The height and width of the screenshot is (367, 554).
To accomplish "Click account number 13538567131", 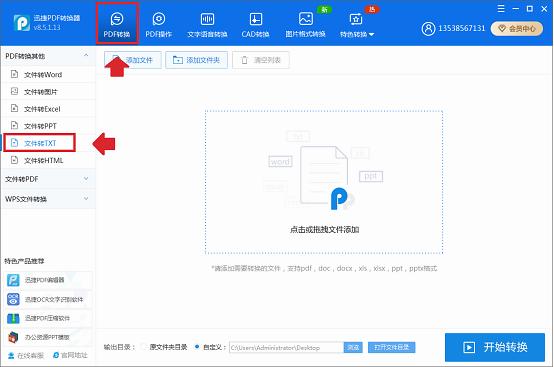I will (462, 28).
